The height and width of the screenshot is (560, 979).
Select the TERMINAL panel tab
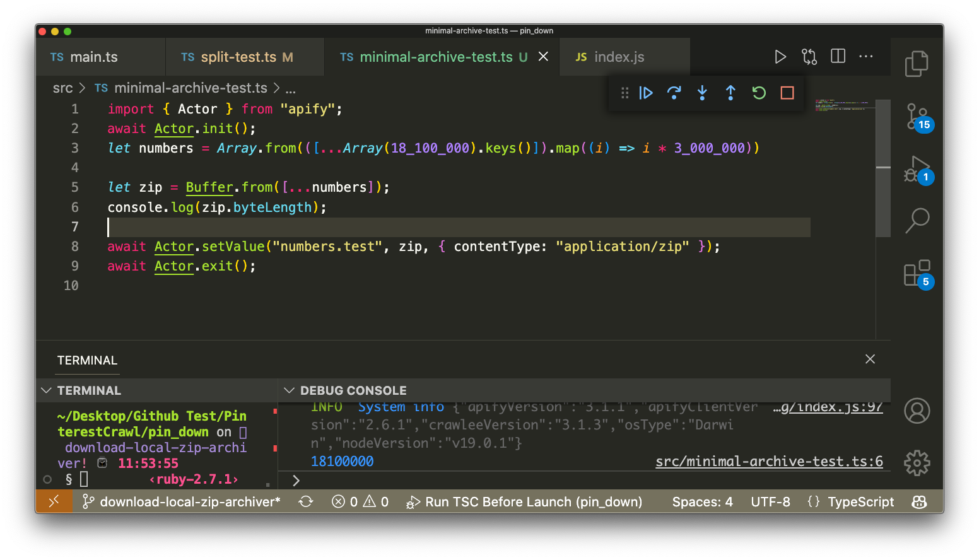[87, 360]
